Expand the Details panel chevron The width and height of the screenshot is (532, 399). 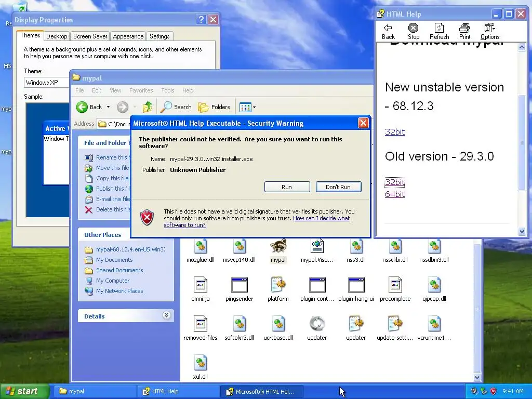[x=166, y=315]
